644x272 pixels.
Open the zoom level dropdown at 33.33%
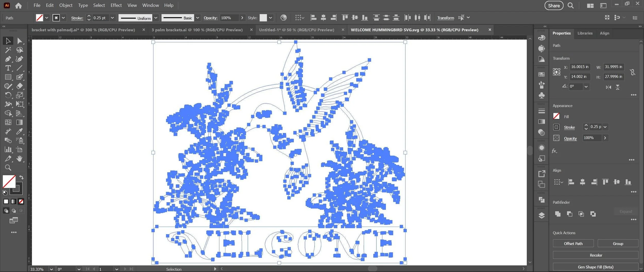tap(51, 269)
